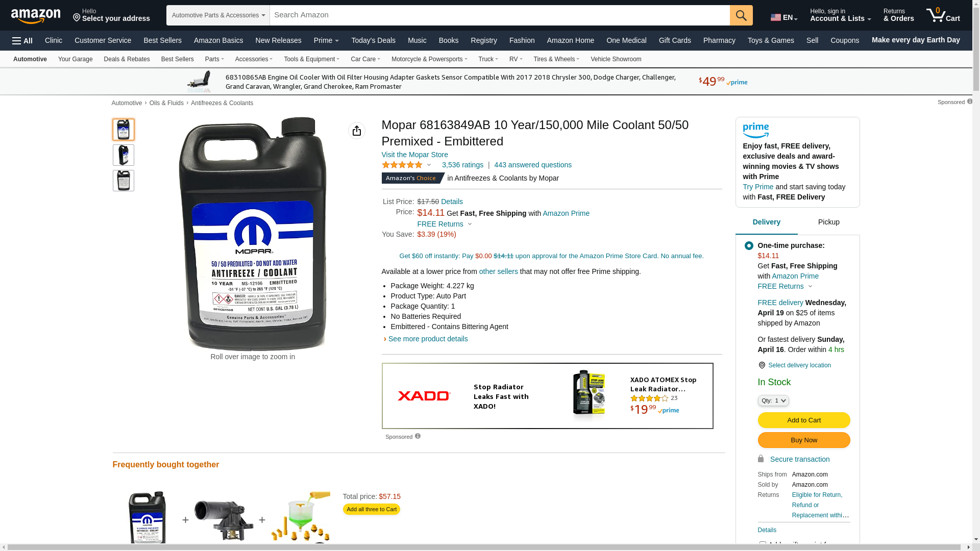Open Visit the Mopar Store link
Image resolution: width=980 pixels, height=551 pixels.
pos(414,155)
